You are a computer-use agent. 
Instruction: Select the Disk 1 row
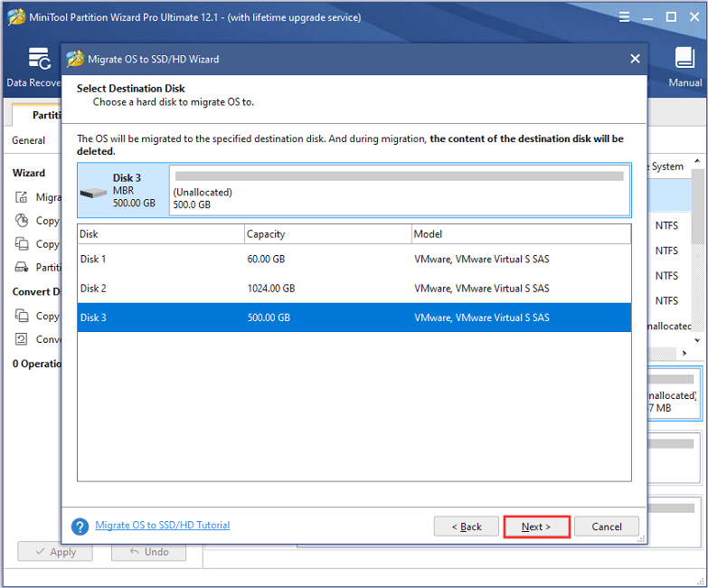(x=354, y=260)
